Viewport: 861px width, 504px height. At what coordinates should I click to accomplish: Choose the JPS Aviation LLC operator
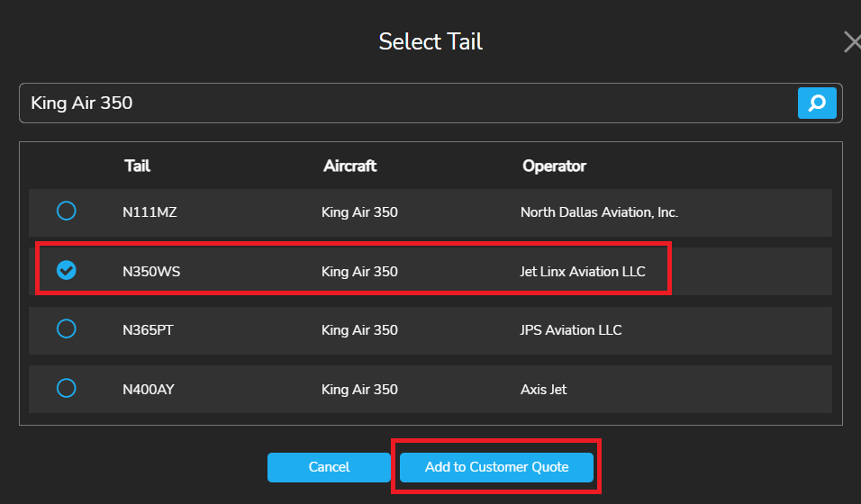(x=571, y=330)
